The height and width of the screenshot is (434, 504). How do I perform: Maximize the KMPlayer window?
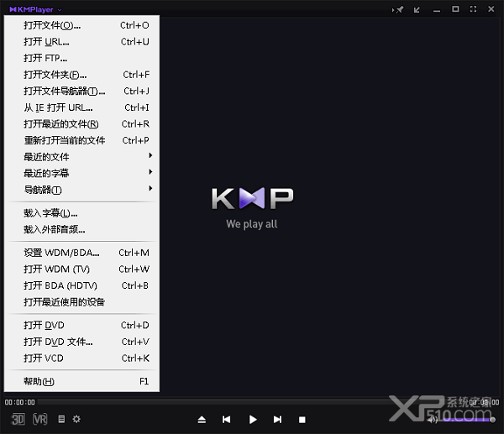[x=455, y=9]
